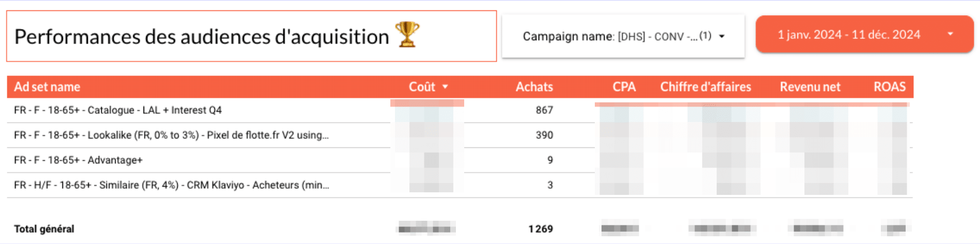
Task: Select the Catalogue - LAL + Interest Q4 row
Action: [x=460, y=110]
